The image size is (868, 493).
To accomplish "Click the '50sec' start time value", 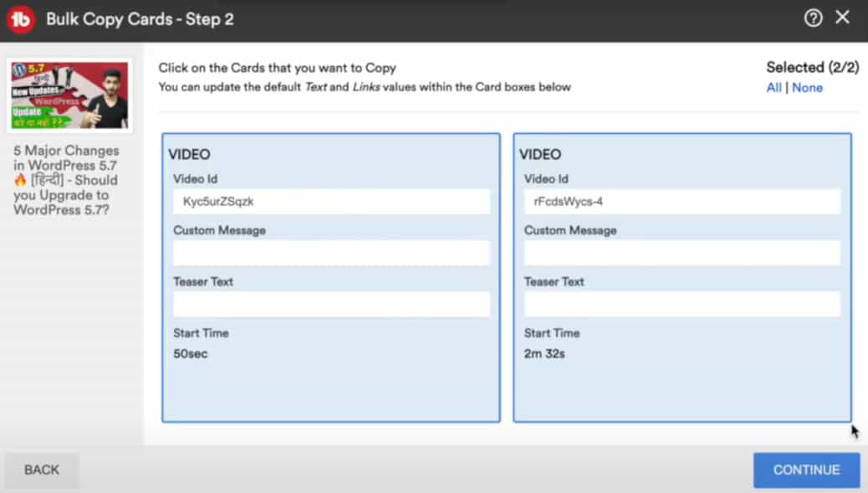I will tap(191, 353).
